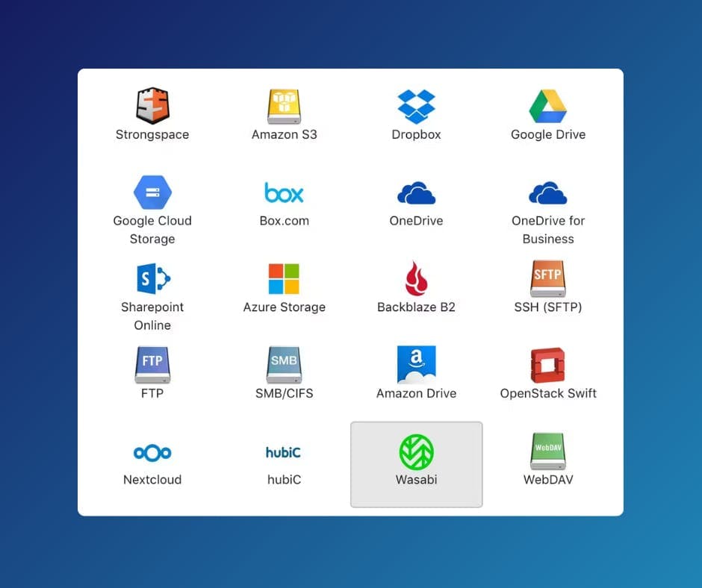Click the "OneDrive for Business" label text
The height and width of the screenshot is (588, 702).
[x=548, y=230]
